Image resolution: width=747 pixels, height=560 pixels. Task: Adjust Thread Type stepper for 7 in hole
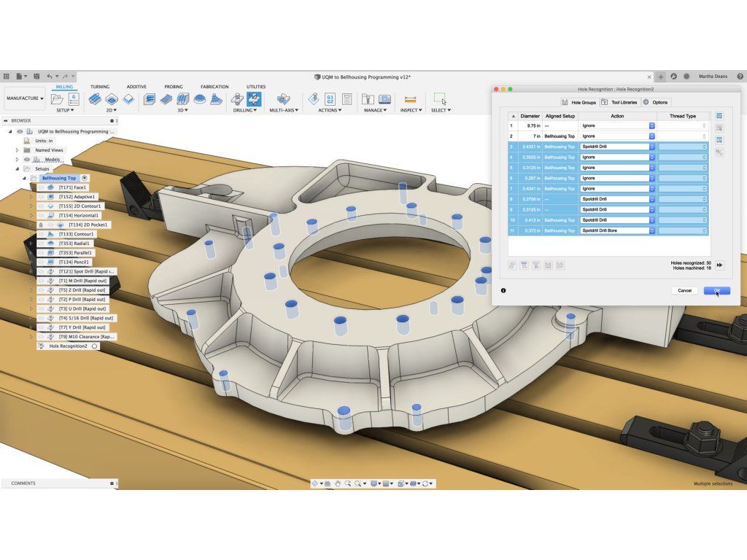704,136
